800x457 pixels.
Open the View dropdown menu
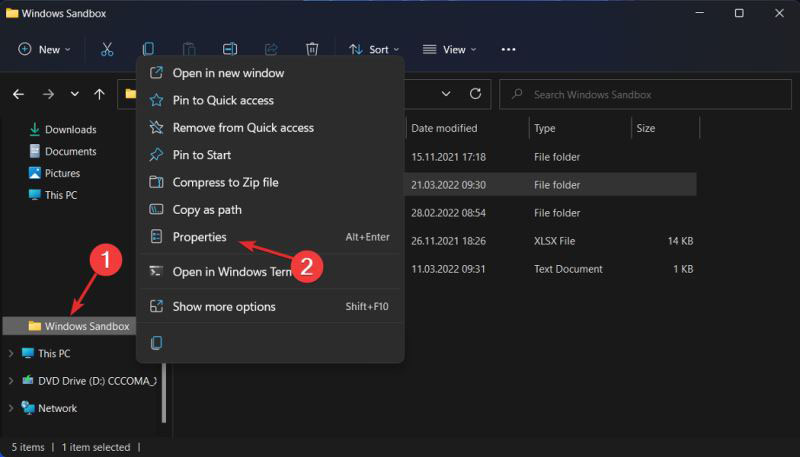[x=449, y=49]
